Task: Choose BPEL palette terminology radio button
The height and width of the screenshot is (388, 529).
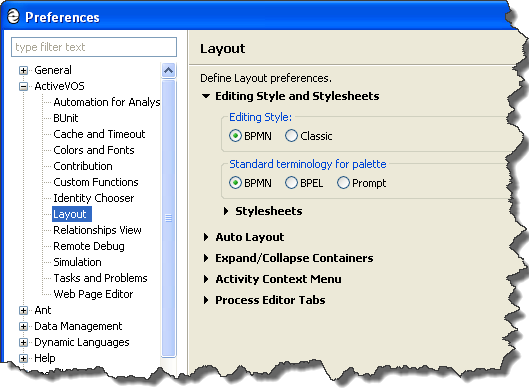Action: click(x=291, y=183)
